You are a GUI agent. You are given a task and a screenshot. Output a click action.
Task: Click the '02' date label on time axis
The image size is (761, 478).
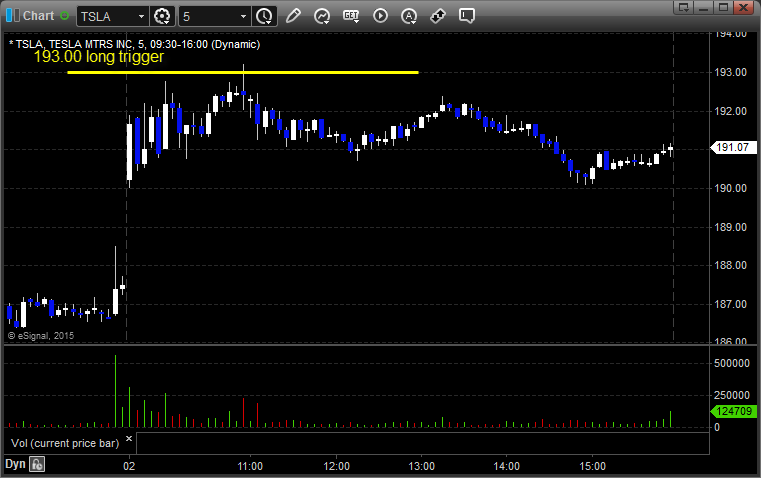click(129, 466)
